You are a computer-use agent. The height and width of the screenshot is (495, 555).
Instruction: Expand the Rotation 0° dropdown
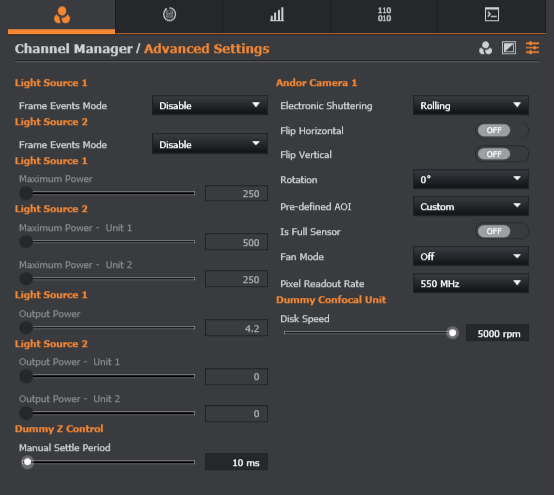point(471,179)
